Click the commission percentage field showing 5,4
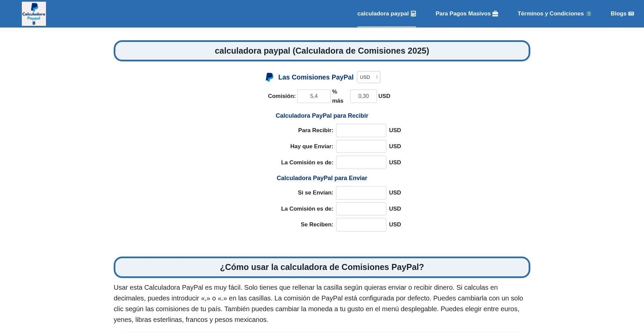The height and width of the screenshot is (333, 644). coord(314,96)
